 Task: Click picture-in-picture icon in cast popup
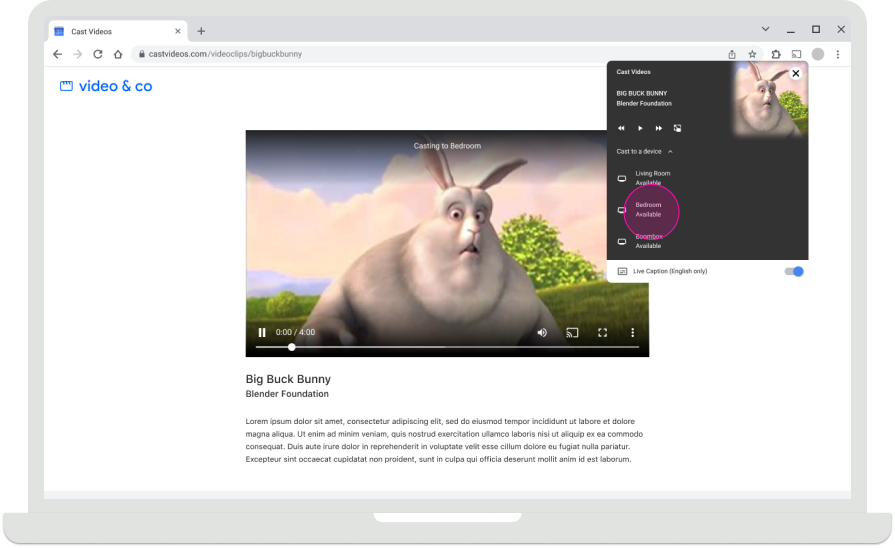point(677,128)
